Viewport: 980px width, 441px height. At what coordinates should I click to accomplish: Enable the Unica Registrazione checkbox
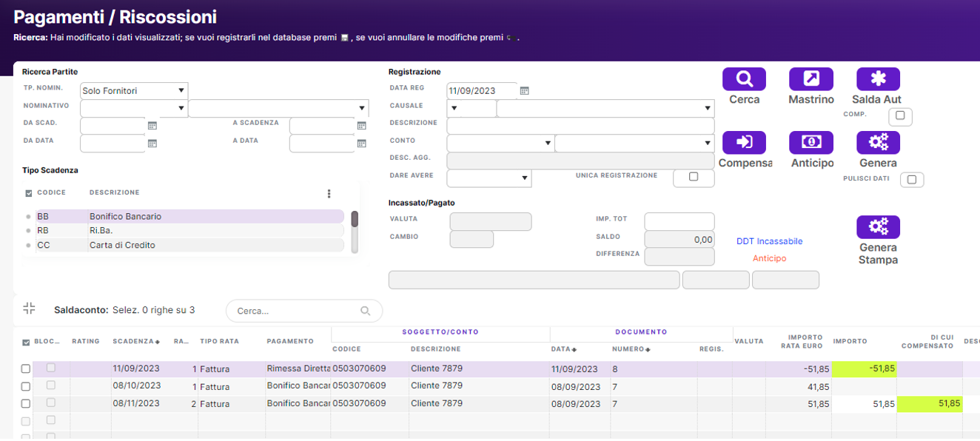694,178
